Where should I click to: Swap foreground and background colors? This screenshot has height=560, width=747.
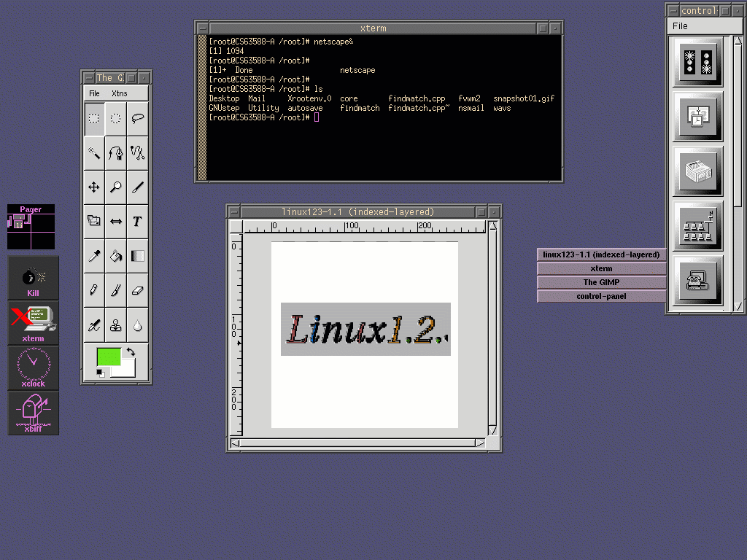[131, 352]
